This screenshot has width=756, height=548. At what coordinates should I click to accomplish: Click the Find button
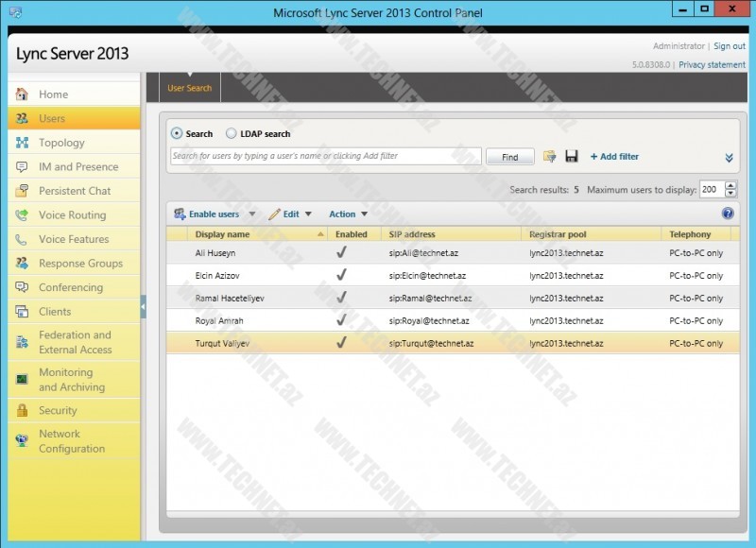510,155
